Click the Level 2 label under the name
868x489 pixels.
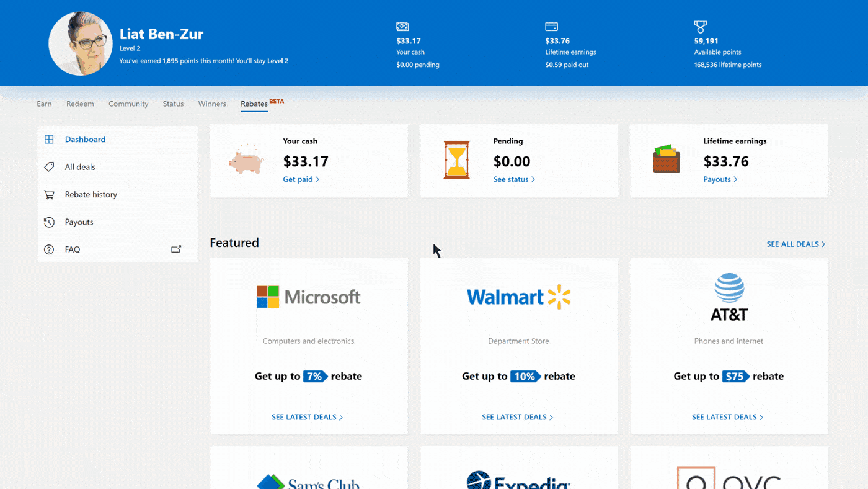[130, 48]
